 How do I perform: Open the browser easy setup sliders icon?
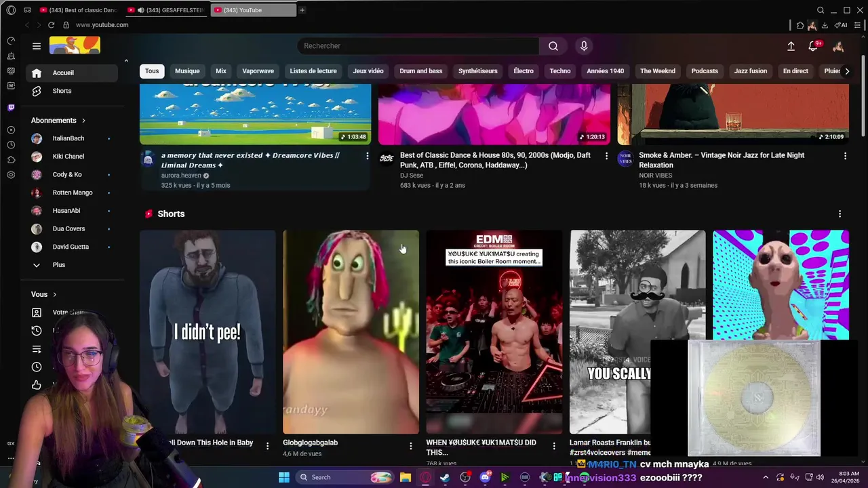[x=857, y=25]
